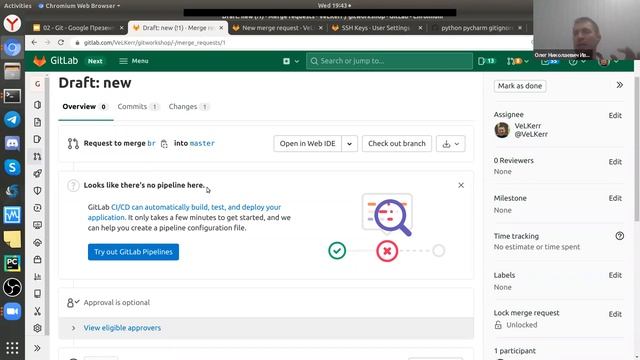The height and width of the screenshot is (360, 640).
Task: Focus the Search or jump to field
Action: tap(389, 61)
